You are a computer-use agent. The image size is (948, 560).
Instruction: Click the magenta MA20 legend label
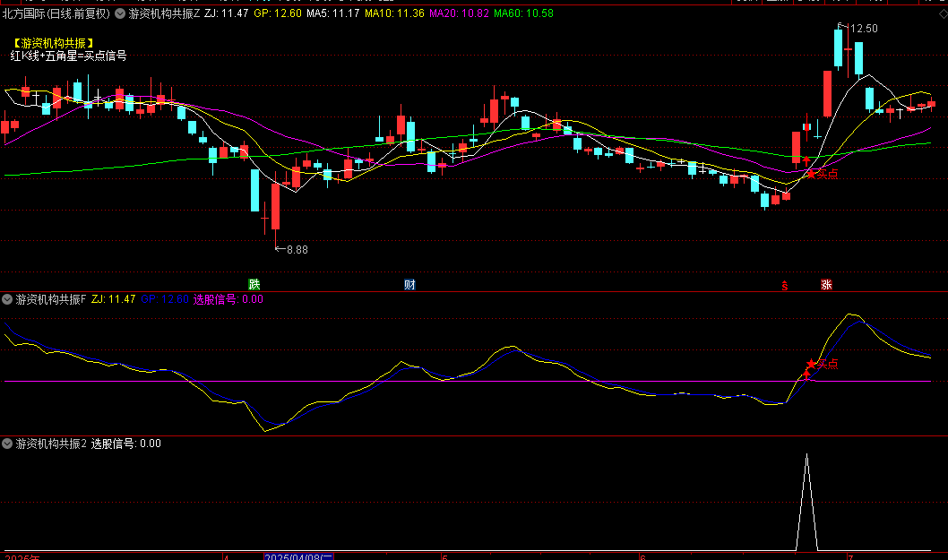458,14
